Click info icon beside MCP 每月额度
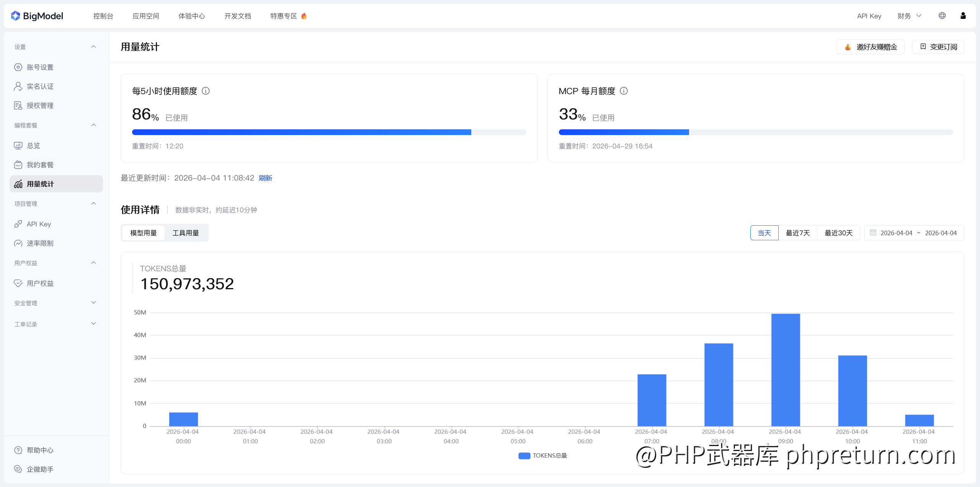The image size is (980, 487). 624,91
